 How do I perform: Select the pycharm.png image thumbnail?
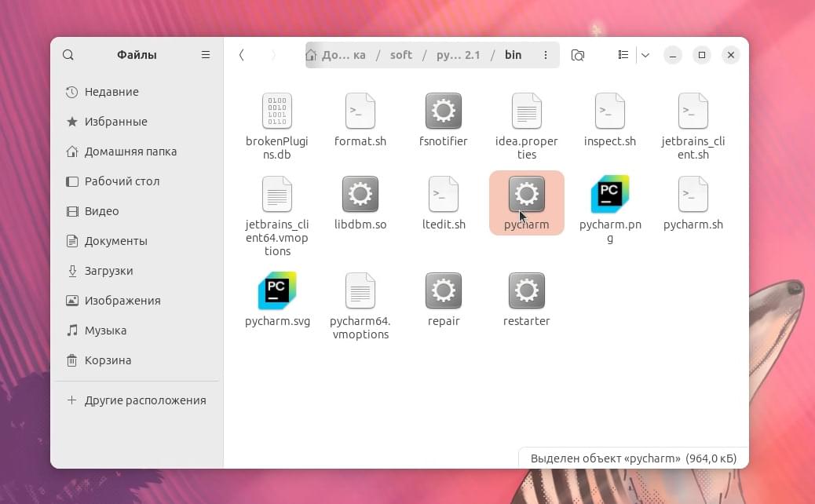(610, 194)
